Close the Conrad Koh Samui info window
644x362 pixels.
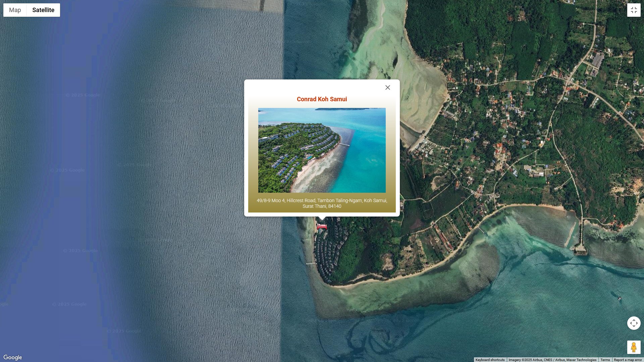[x=388, y=87]
